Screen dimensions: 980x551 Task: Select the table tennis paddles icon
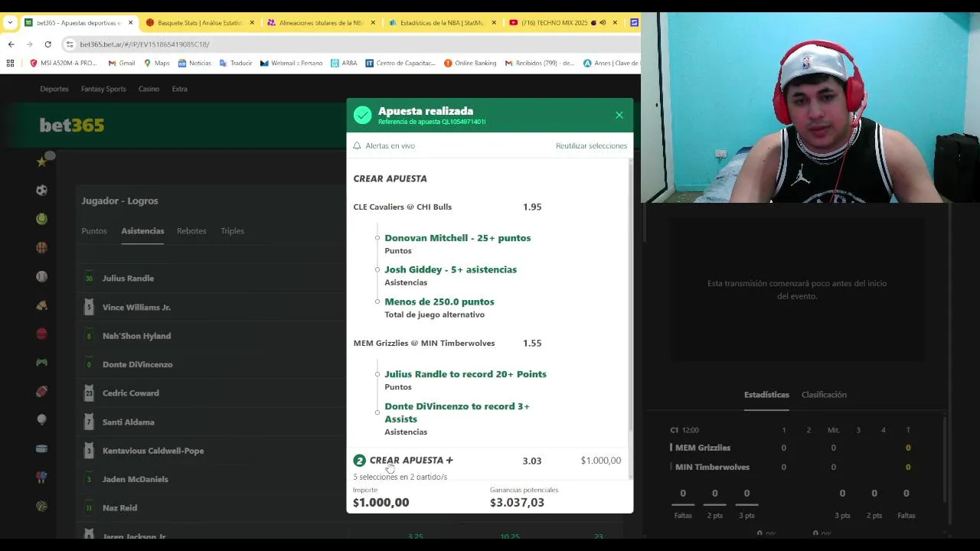(x=41, y=478)
